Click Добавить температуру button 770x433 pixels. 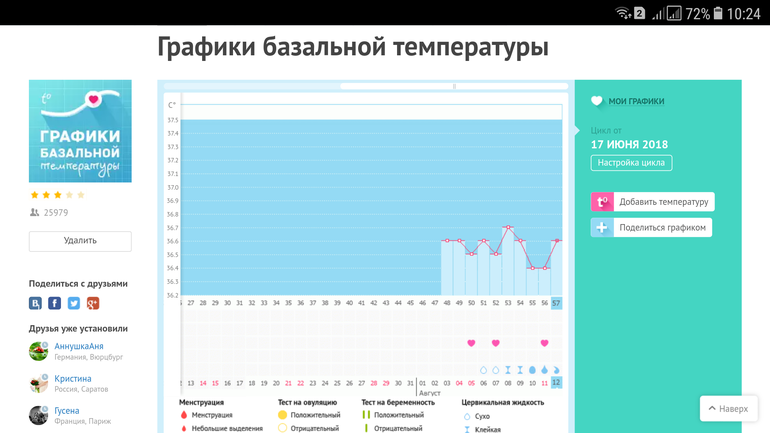click(663, 202)
